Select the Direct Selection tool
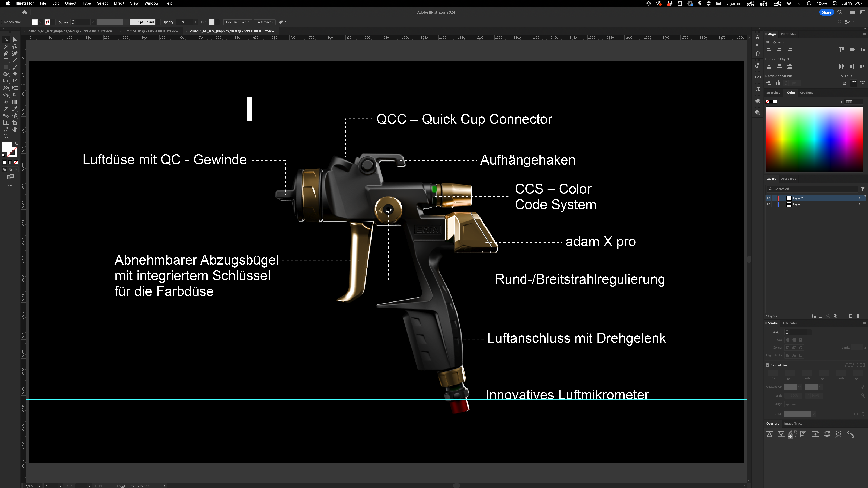Image resolution: width=868 pixels, height=488 pixels. [x=15, y=40]
